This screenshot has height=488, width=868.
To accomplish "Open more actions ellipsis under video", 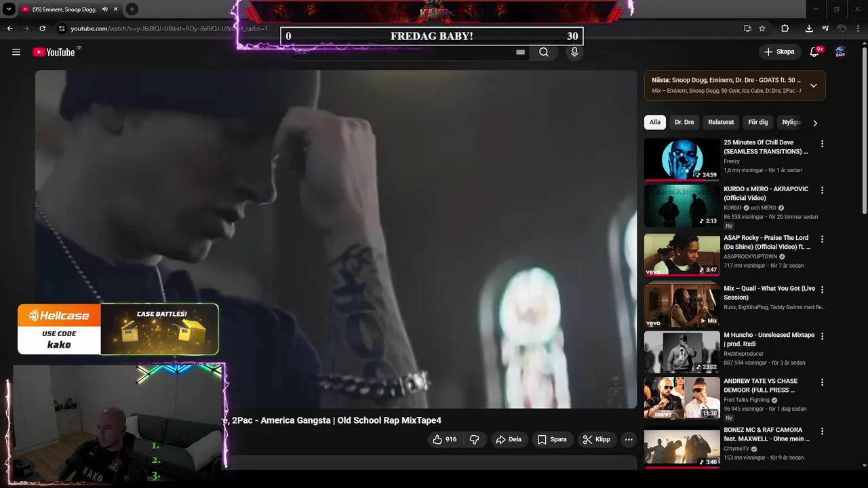I will coord(629,439).
